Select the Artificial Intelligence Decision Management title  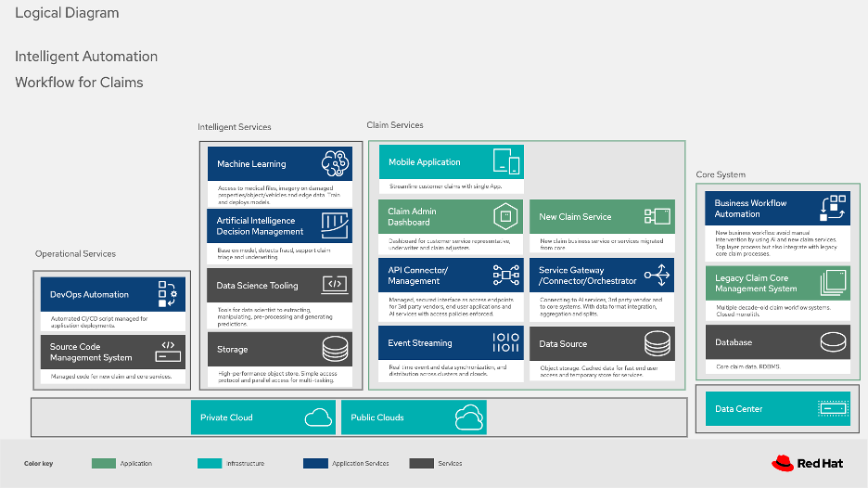(260, 226)
